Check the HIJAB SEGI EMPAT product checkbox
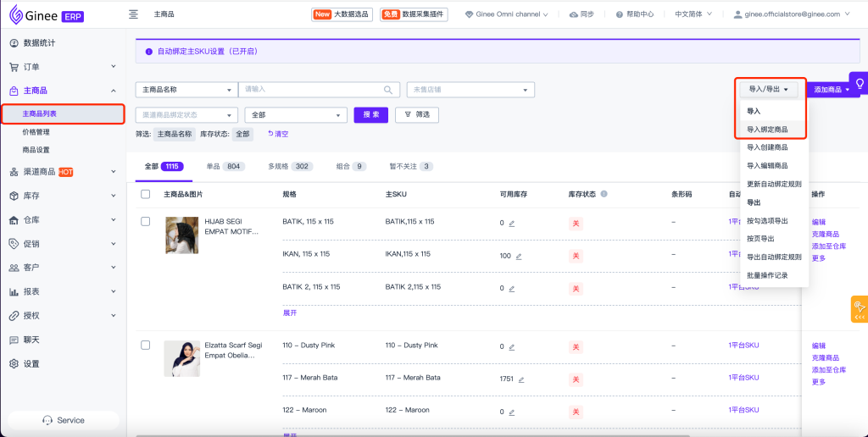Screen dimensions: 868x437 [145, 221]
